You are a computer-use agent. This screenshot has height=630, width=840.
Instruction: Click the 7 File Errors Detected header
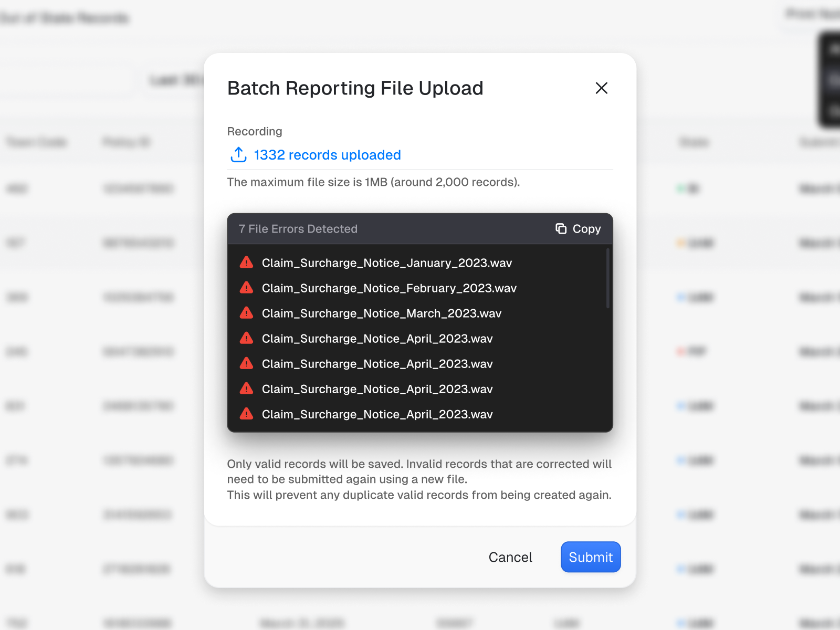coord(298,228)
